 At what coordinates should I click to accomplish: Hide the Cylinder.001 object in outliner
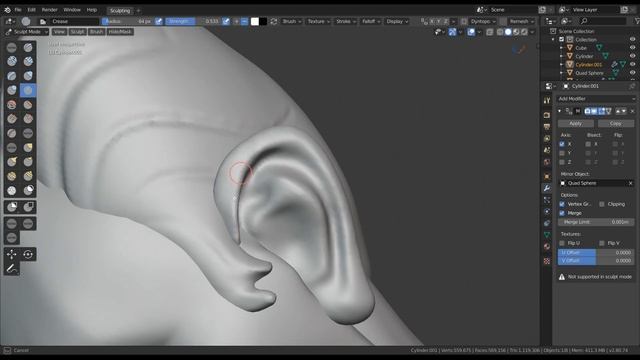pos(633,64)
